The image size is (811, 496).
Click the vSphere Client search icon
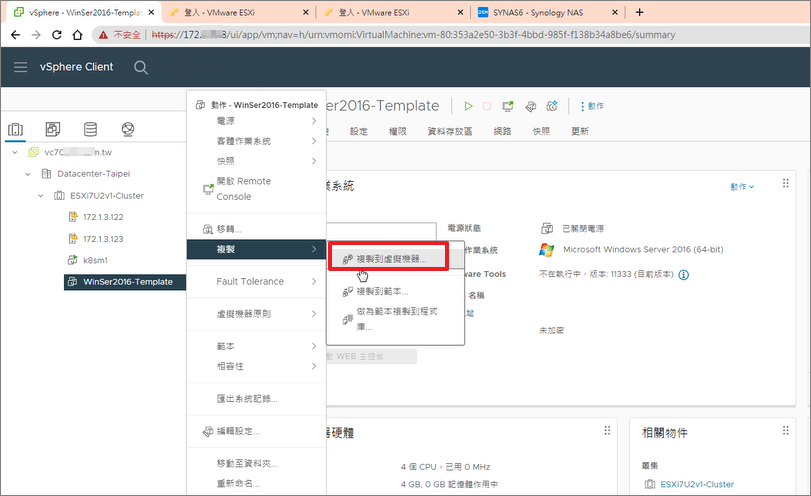pyautogui.click(x=141, y=67)
